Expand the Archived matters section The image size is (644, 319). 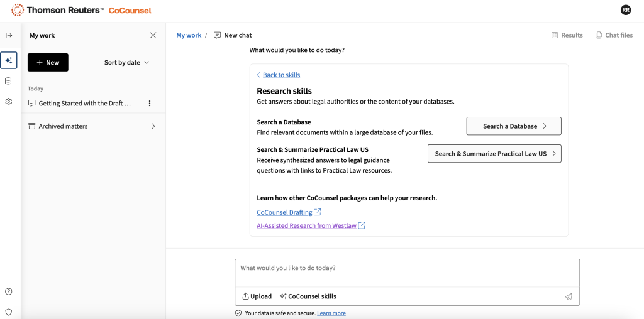[153, 126]
